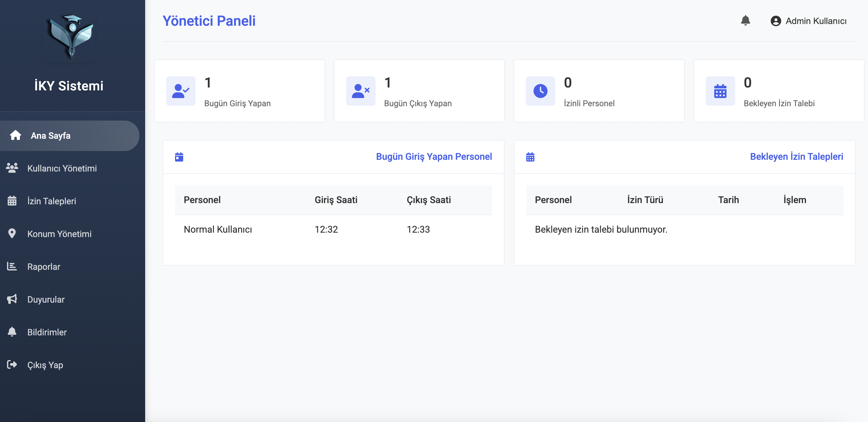Click calendar icon in Bekleyen İzin Talepleri panel
The image size is (868, 422).
click(x=530, y=157)
